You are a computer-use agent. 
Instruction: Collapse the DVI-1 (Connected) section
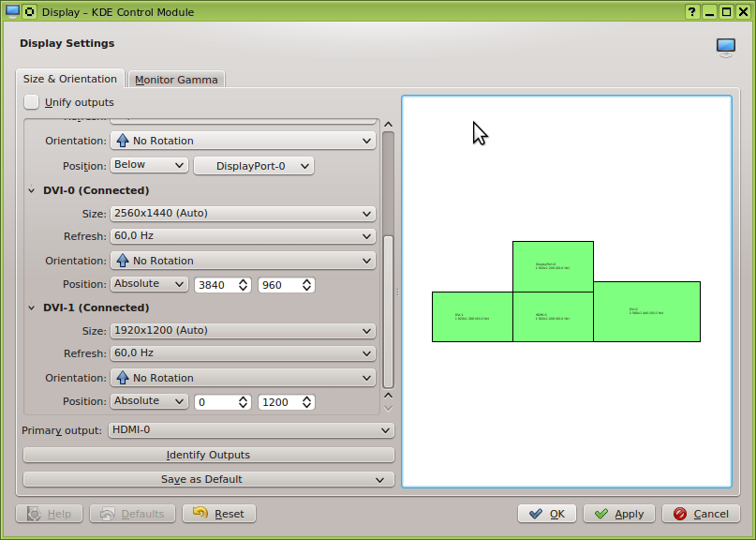(x=33, y=307)
